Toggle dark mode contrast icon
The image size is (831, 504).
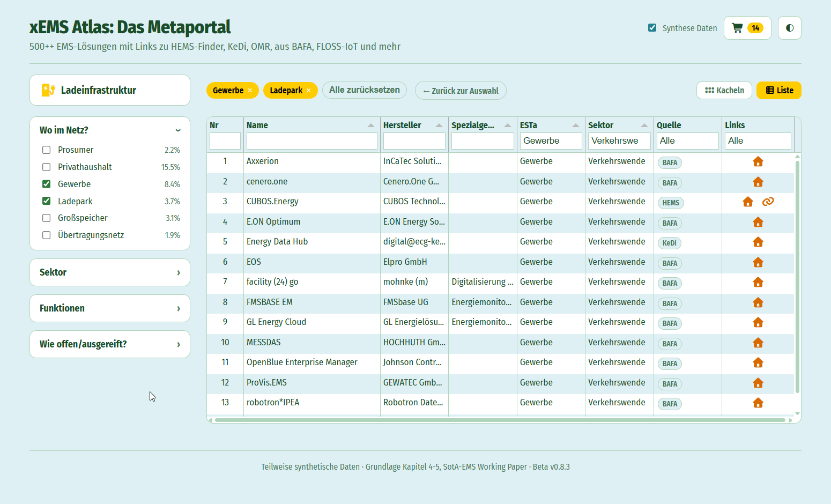(x=789, y=28)
